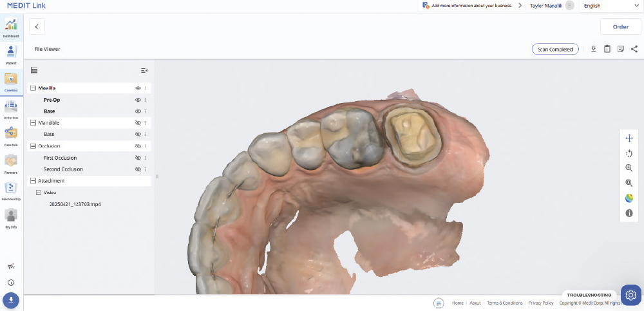This screenshot has height=311, width=644.
Task: Open the Patient section in sidebar
Action: pyautogui.click(x=11, y=54)
